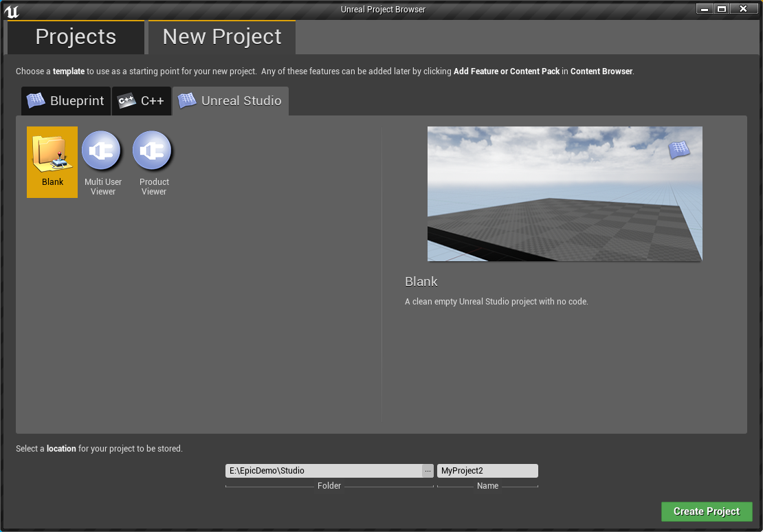
Task: Browse for folder with the ellipsis button
Action: [x=428, y=471]
